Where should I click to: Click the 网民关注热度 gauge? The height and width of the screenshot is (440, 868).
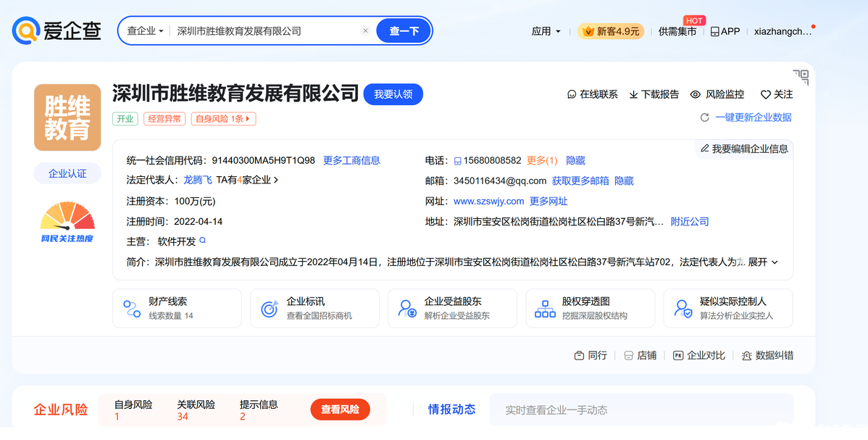click(67, 222)
